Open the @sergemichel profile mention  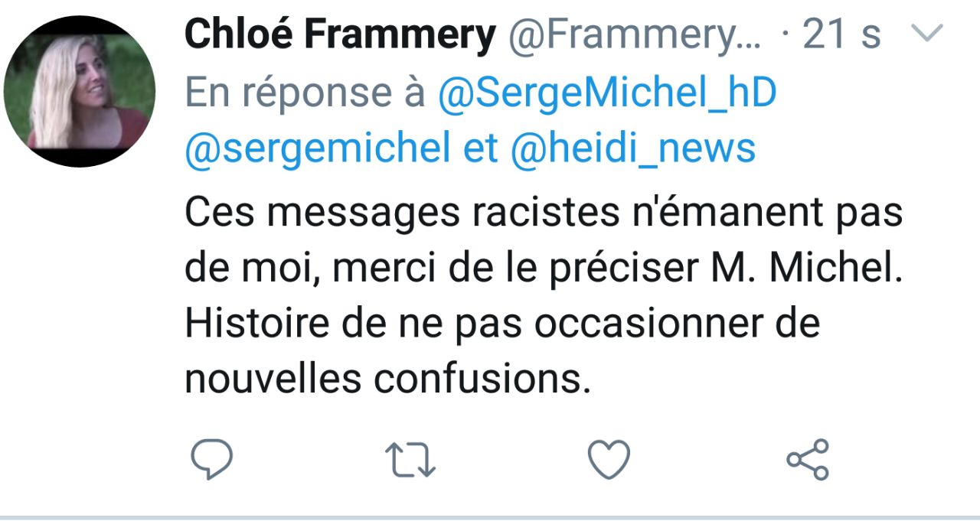tap(317, 149)
